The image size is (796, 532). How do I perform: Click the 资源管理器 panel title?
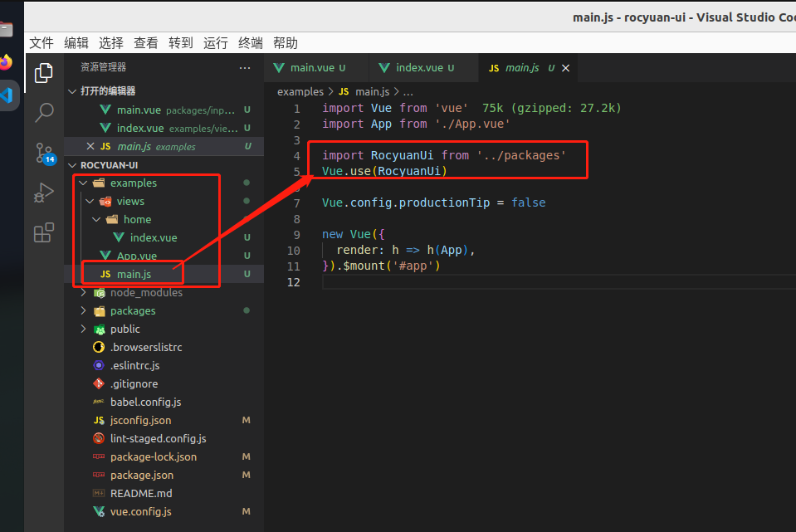click(103, 67)
